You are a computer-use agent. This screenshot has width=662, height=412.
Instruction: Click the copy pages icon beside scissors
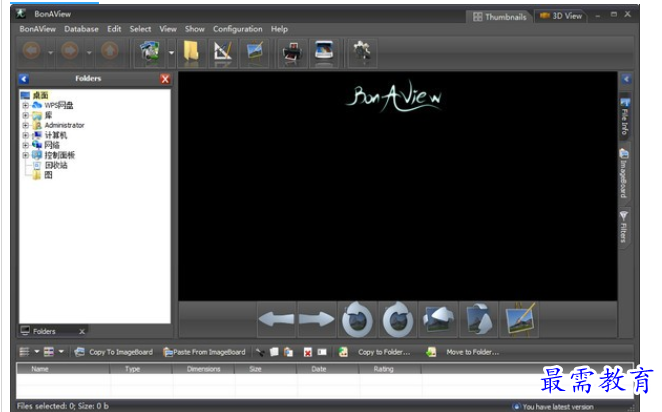pyautogui.click(x=274, y=352)
